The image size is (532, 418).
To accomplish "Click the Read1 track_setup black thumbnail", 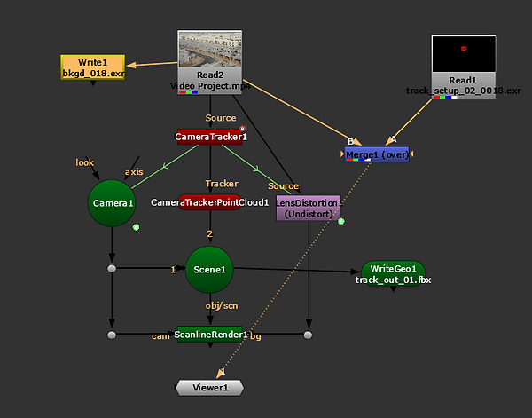I will (x=464, y=54).
